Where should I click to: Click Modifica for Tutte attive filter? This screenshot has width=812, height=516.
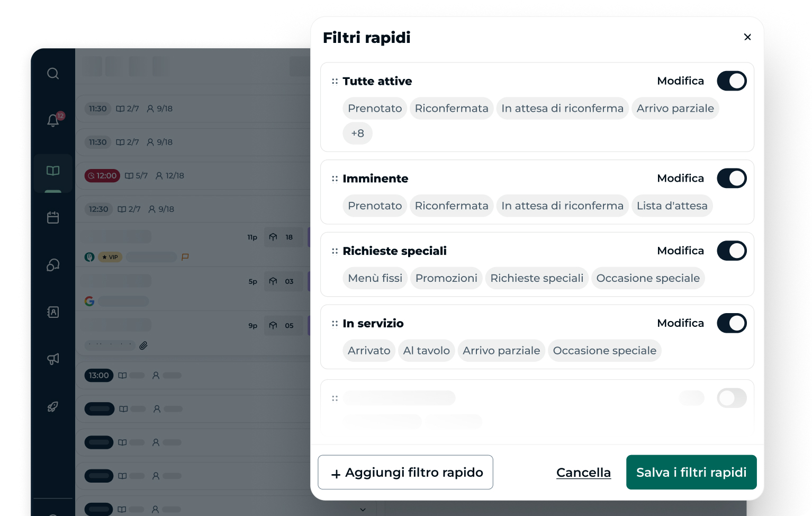pyautogui.click(x=680, y=81)
